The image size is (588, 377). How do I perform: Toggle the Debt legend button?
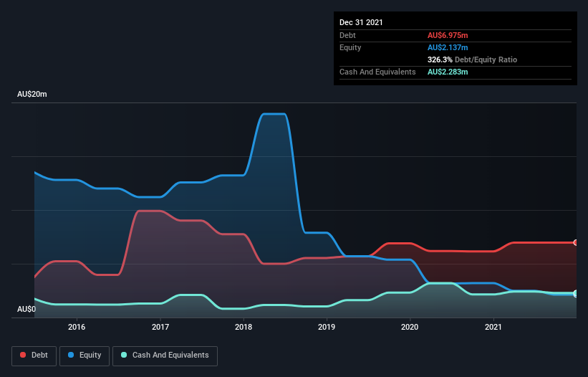34,355
